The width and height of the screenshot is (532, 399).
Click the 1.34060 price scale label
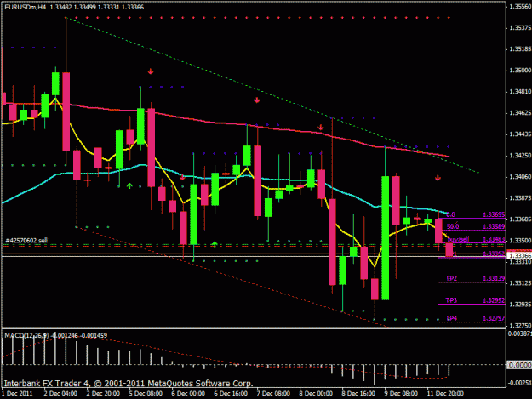pyautogui.click(x=520, y=177)
